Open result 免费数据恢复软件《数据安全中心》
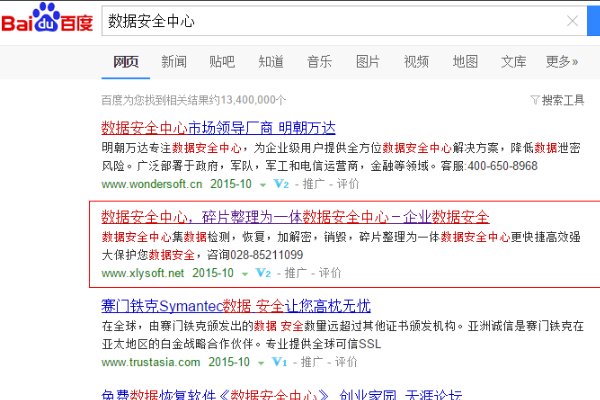 click(281, 394)
